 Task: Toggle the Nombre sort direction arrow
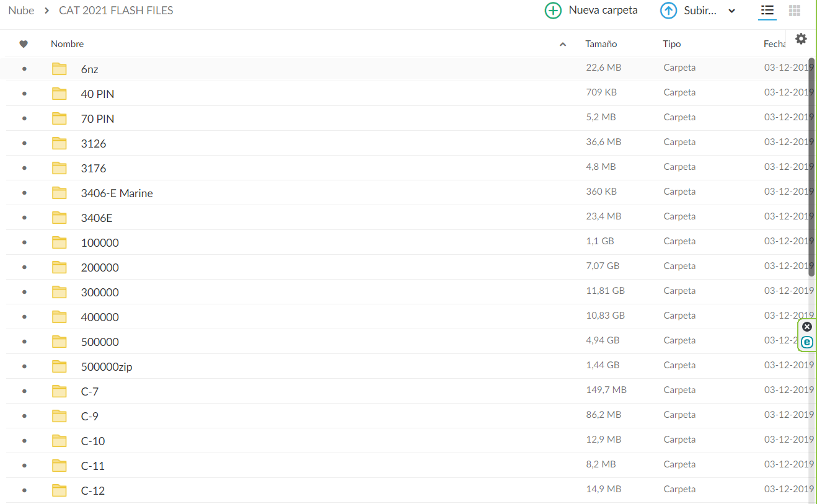(563, 44)
